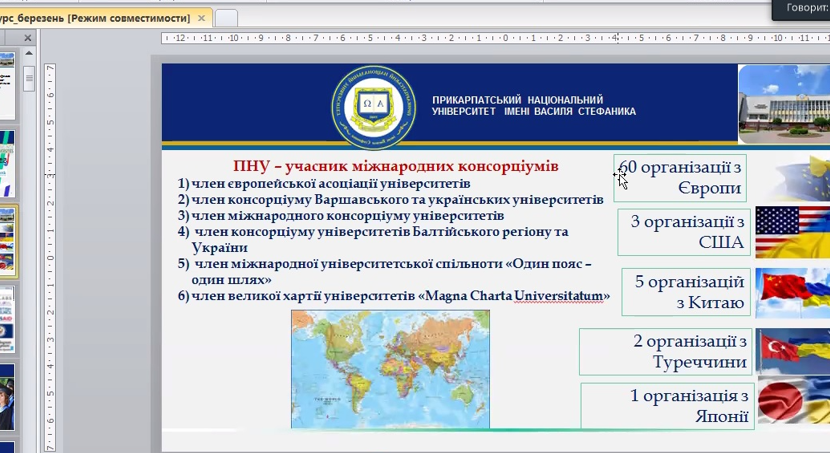
Task: Click the "Говорит:" notification popup
Action: [x=802, y=9]
